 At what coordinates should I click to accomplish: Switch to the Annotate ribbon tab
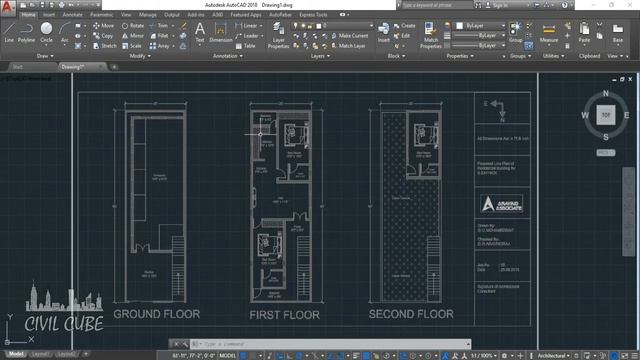tap(72, 15)
